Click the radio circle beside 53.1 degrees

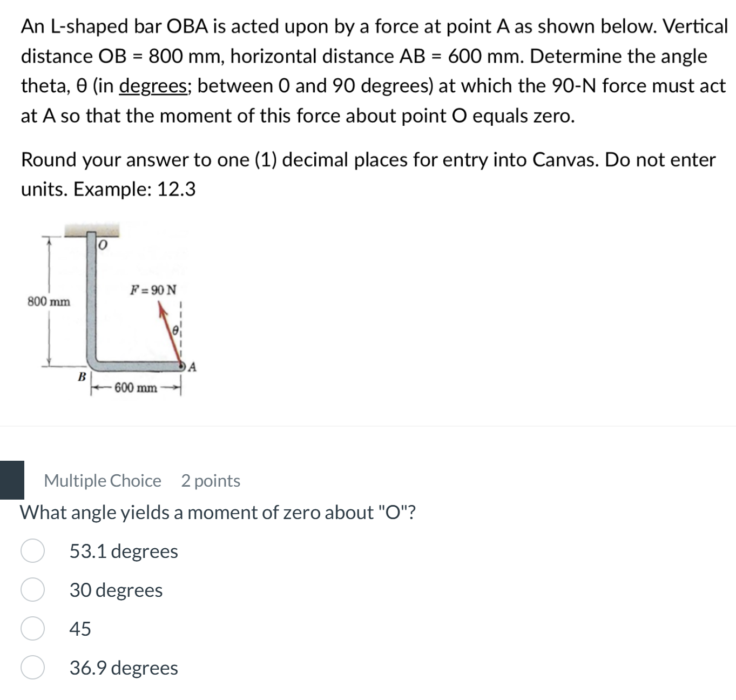tap(34, 551)
